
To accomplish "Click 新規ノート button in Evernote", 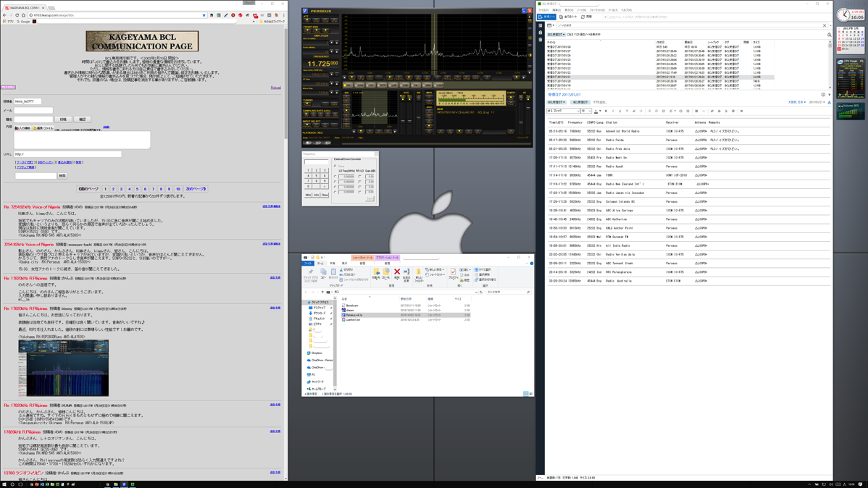I will coord(546,17).
